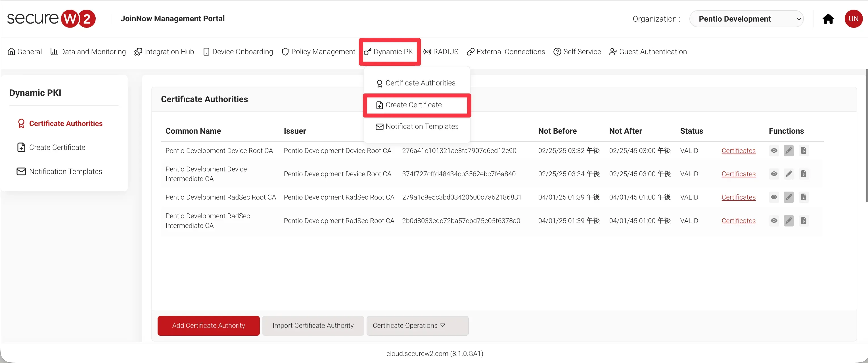
Task: Edit the RadSec Intermediate CA entry
Action: pos(788,221)
